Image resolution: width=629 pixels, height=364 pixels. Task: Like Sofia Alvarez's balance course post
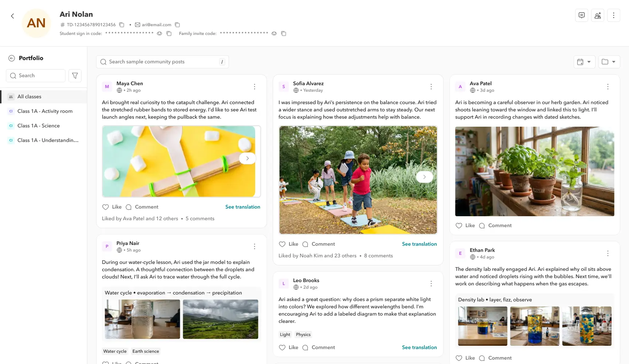288,244
